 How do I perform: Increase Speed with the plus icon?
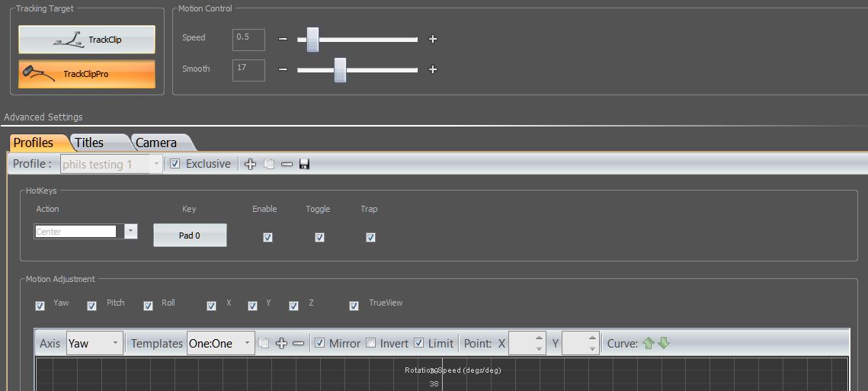[x=433, y=39]
